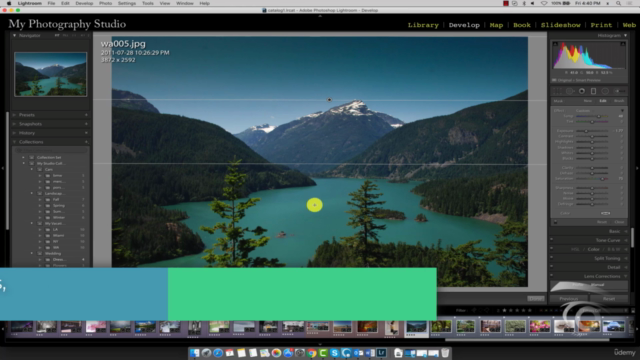The image size is (640, 360).
Task: Toggle the Split Toning panel switch
Action: pos(551,258)
